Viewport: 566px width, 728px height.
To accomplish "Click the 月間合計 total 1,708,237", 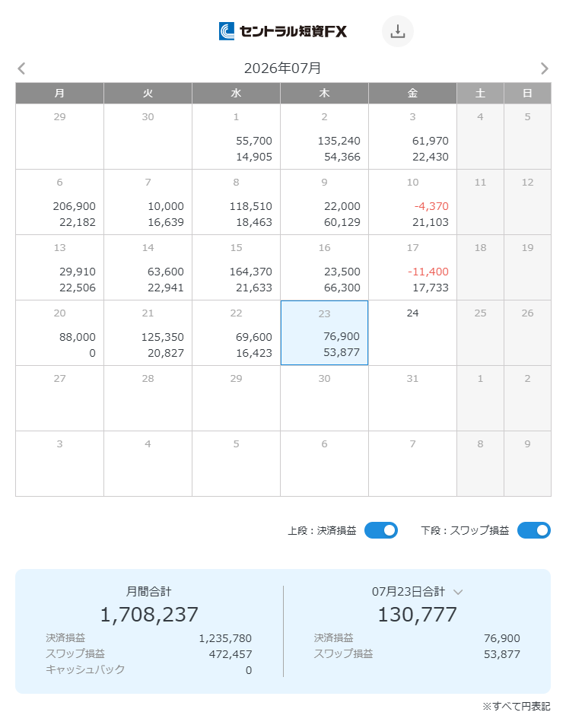I will (149, 615).
